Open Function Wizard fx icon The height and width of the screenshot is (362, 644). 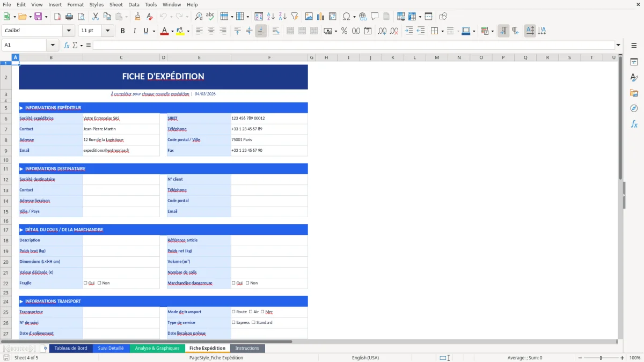pos(67,45)
